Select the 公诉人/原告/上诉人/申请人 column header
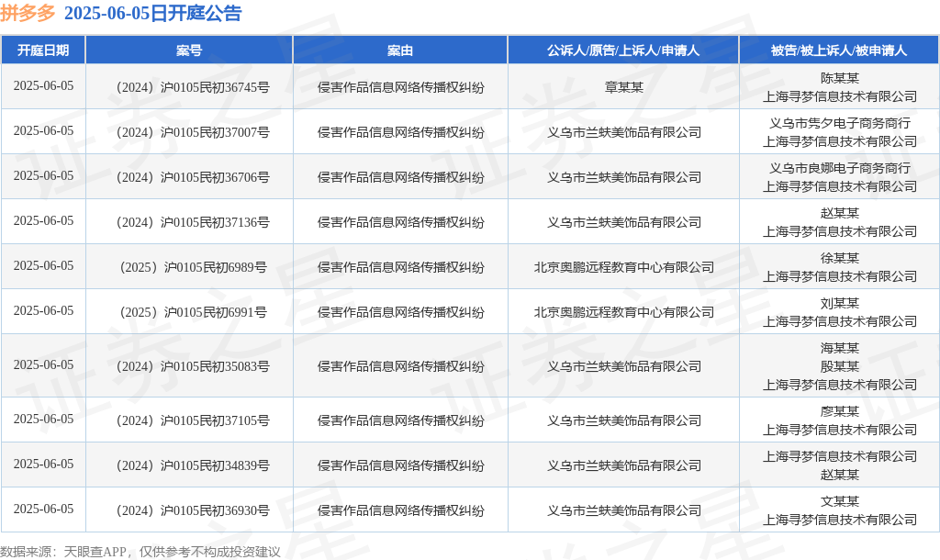 click(x=623, y=50)
